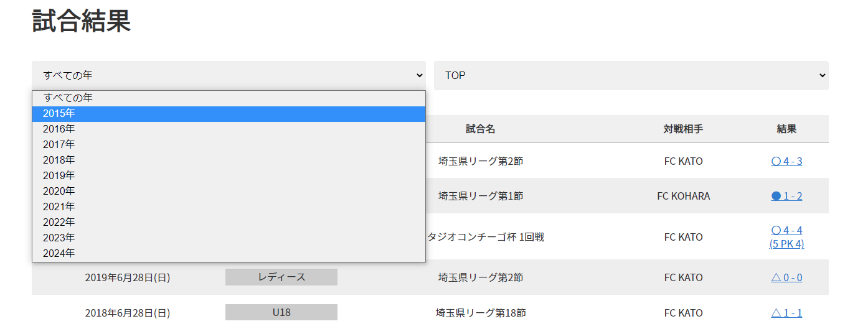Image resolution: width=868 pixels, height=334 pixels.
Task: Open the TOP team category dropdown
Action: pyautogui.click(x=631, y=75)
